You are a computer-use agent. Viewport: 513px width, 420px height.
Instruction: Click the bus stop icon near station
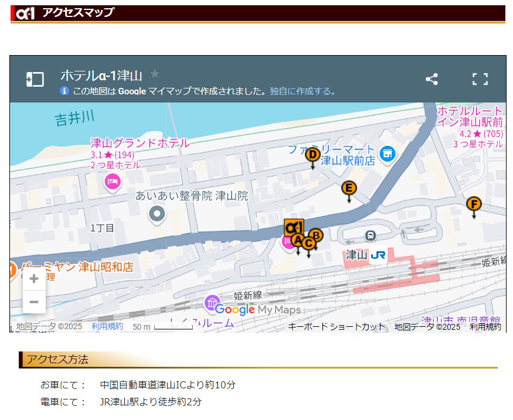(x=371, y=235)
